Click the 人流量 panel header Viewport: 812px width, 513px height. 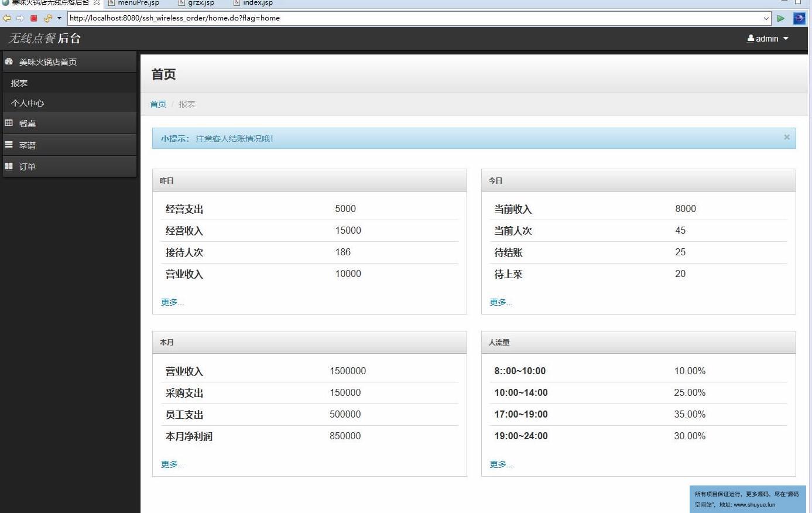click(x=639, y=343)
